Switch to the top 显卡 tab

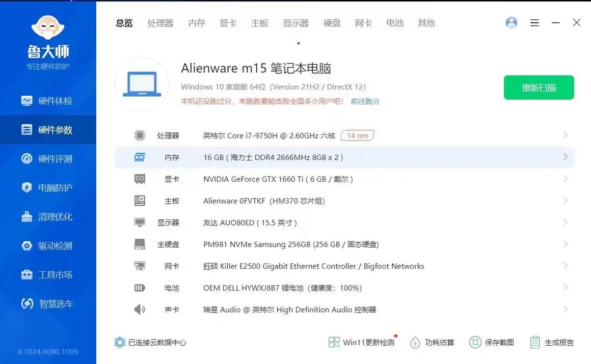tap(228, 23)
